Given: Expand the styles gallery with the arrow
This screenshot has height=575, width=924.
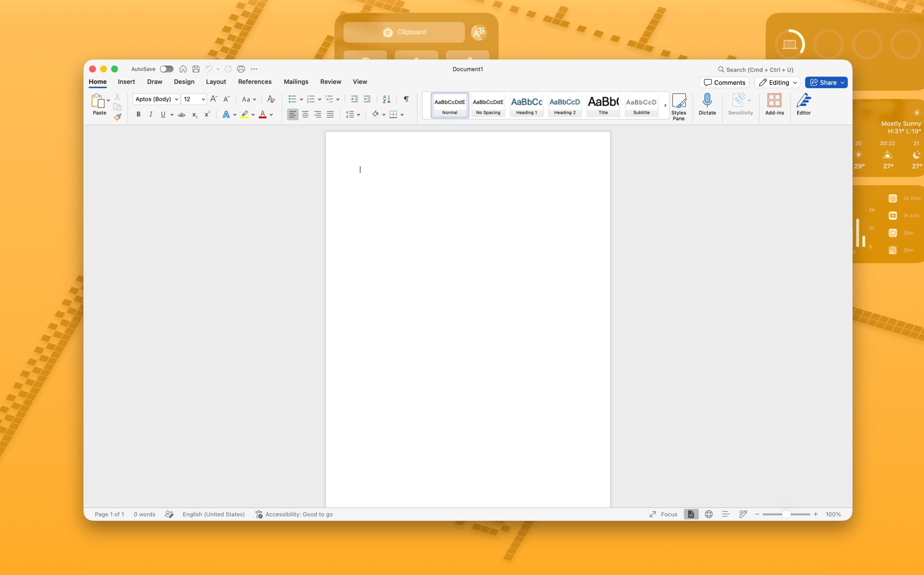Looking at the screenshot, I should (665, 105).
